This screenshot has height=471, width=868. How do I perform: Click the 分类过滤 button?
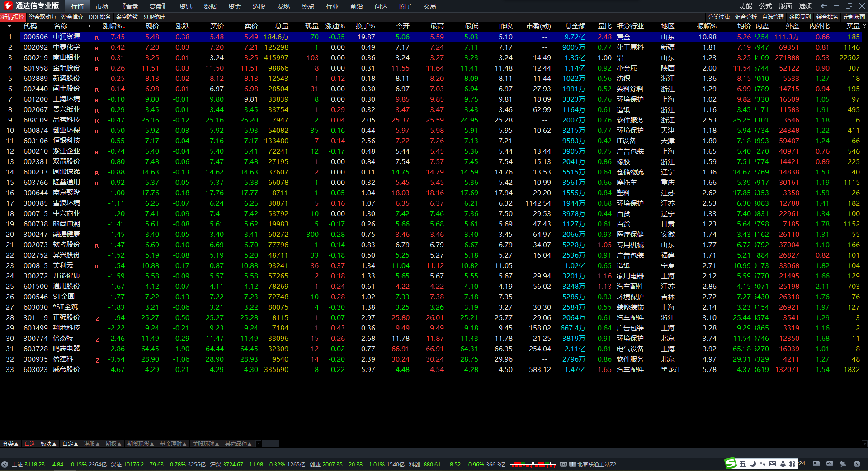719,17
